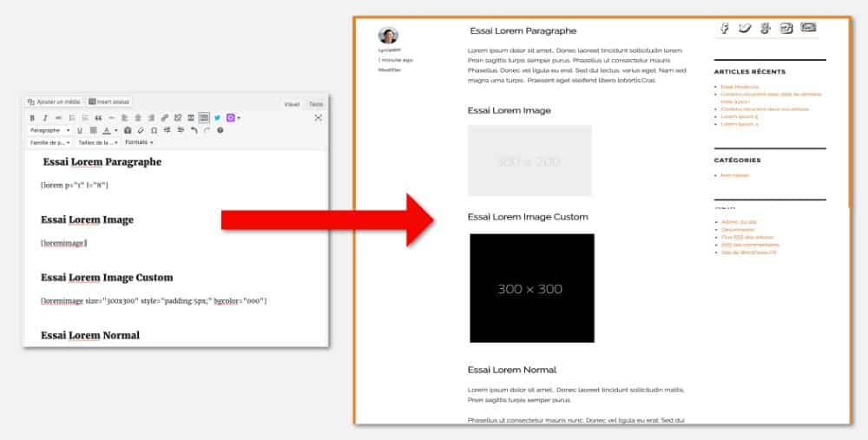Toggle the toolbar toggle (kitchen sink) button

click(x=204, y=118)
